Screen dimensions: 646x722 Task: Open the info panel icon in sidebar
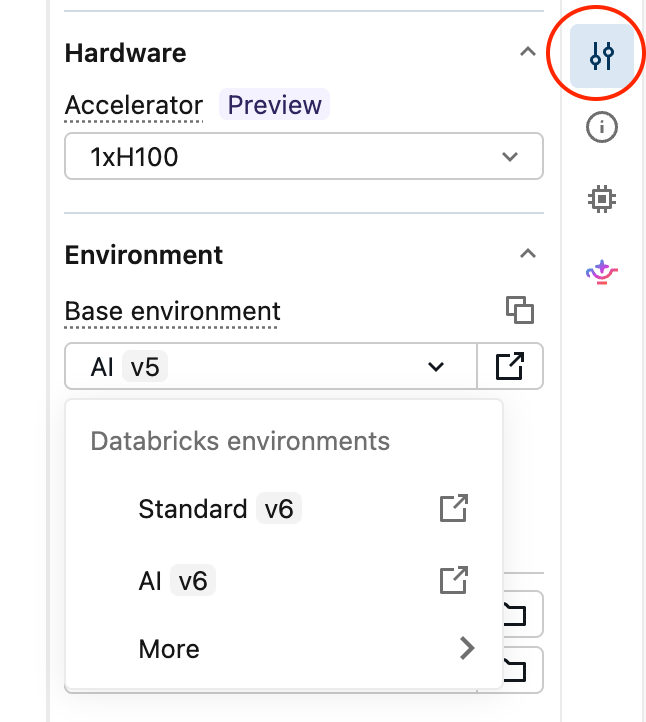pos(602,127)
